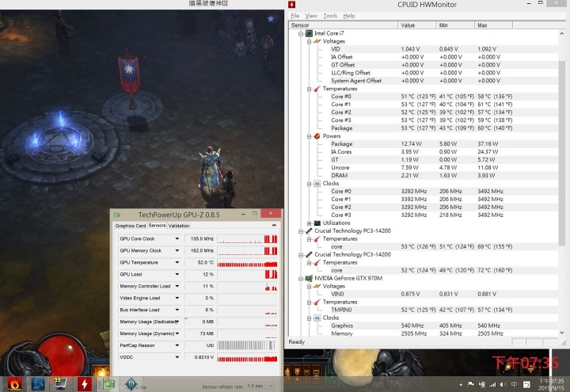Collapse Temperatures group under Intel Core i7
Image resolution: width=570 pixels, height=392 pixels.
[x=309, y=89]
